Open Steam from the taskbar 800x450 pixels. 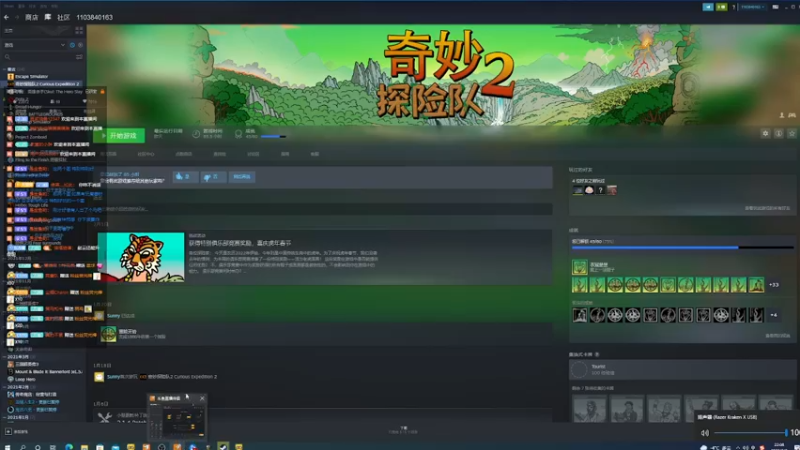223,446
